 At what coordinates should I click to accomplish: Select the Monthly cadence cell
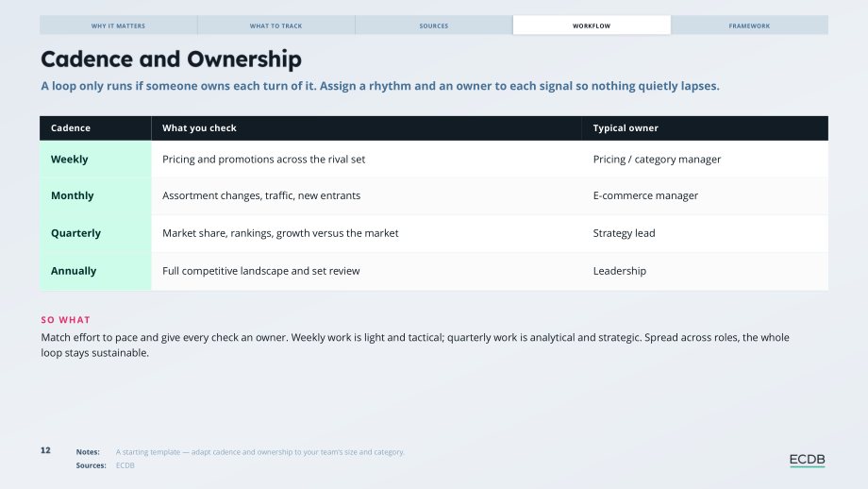[95, 196]
